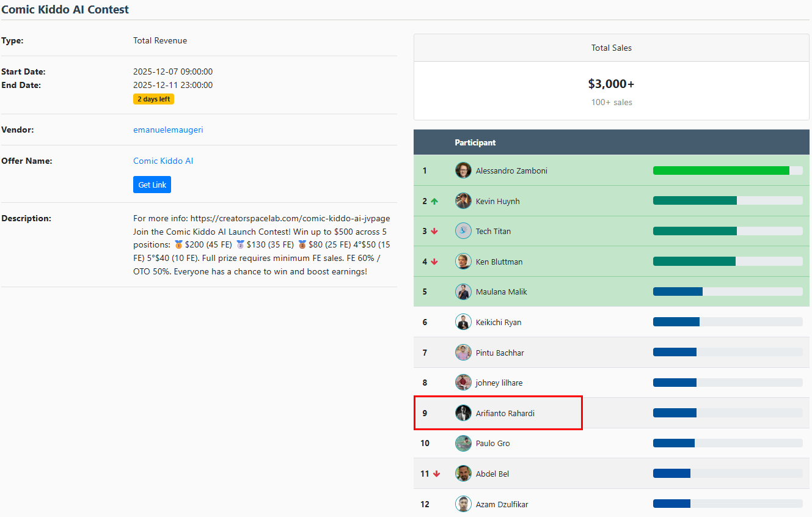Click the red down arrow beside rank 11
Image resolution: width=812 pixels, height=517 pixels.
point(436,474)
